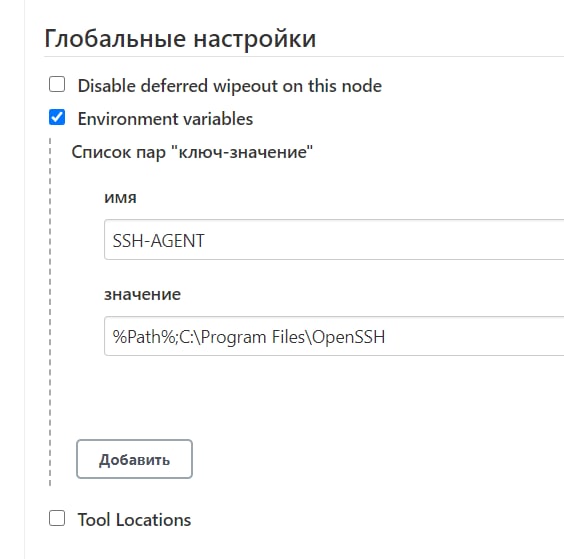The image size is (564, 559).
Task: Uncheck the Environment variables checkbox
Action: (x=57, y=117)
